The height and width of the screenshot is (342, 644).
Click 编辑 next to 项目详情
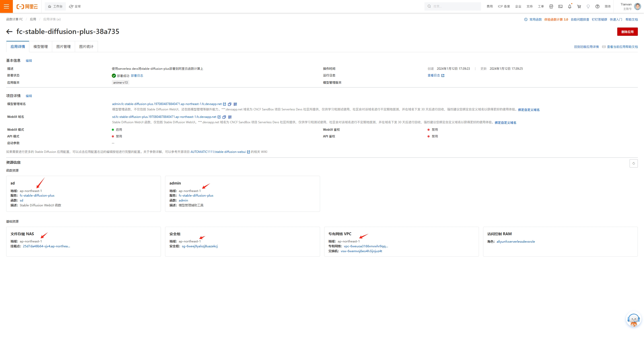(29, 96)
